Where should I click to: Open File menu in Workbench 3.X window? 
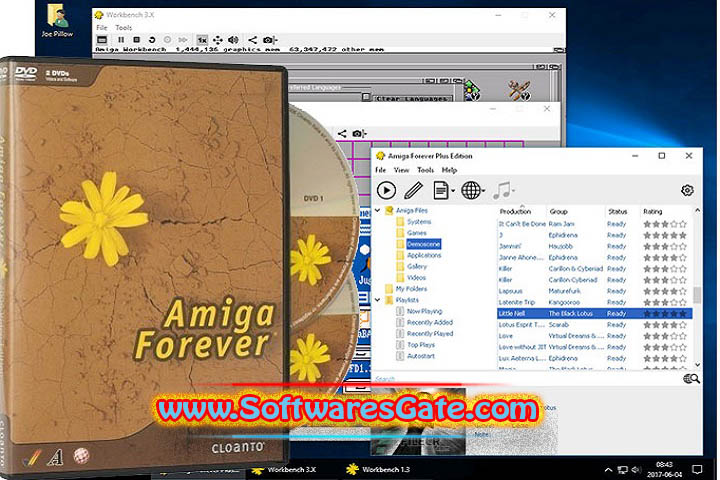[x=101, y=28]
